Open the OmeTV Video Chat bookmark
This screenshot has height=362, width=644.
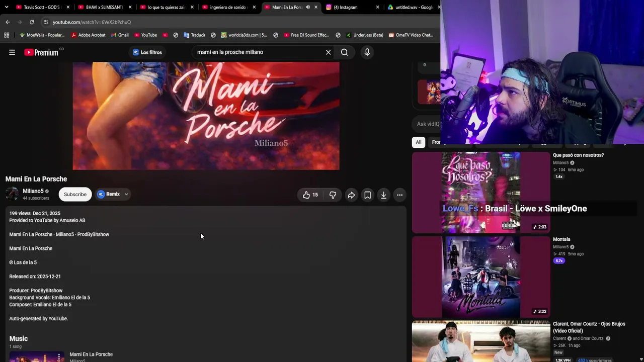click(411, 35)
